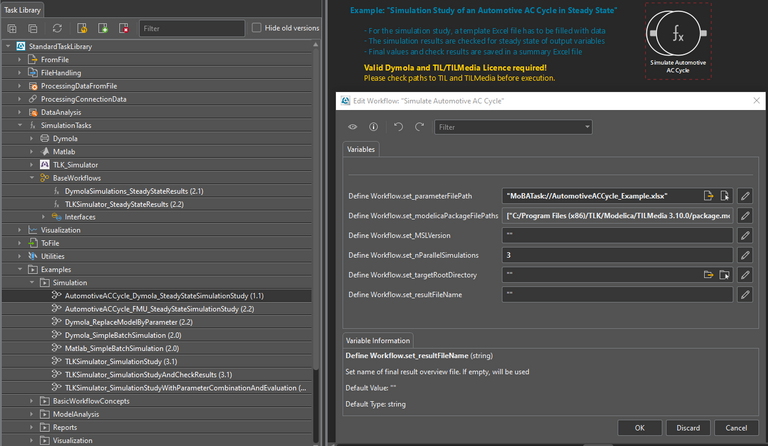The image size is (768, 446).
Task: Enable the Hide old versions checkbox
Action: click(x=257, y=29)
